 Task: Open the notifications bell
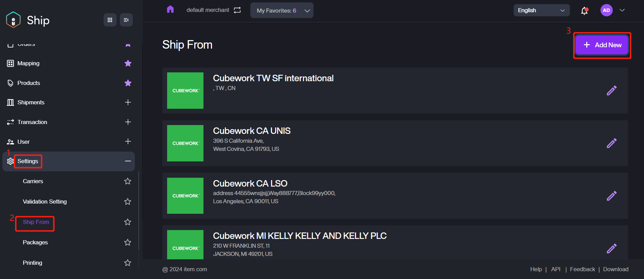(584, 11)
